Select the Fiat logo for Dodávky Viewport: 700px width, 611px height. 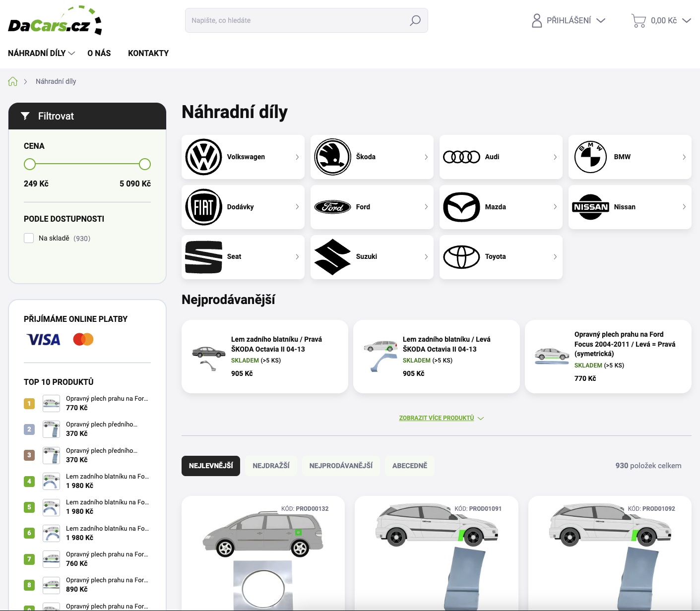coord(203,207)
